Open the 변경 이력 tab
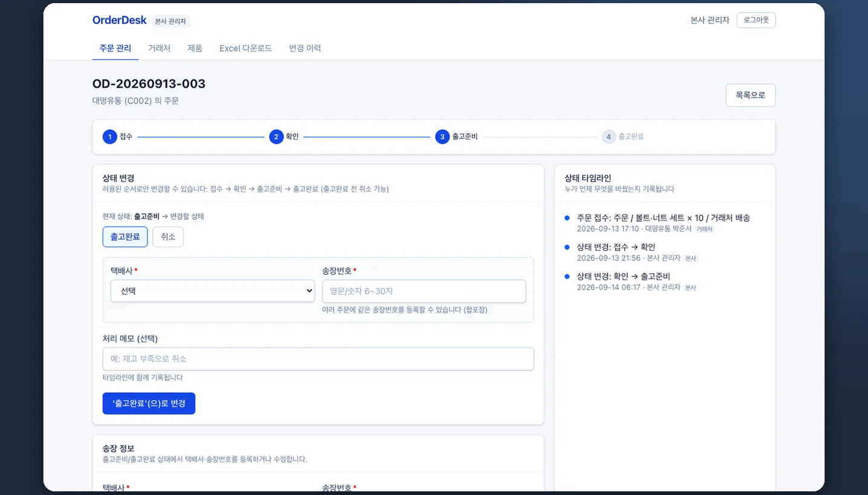This screenshot has width=868, height=495. pyautogui.click(x=305, y=48)
